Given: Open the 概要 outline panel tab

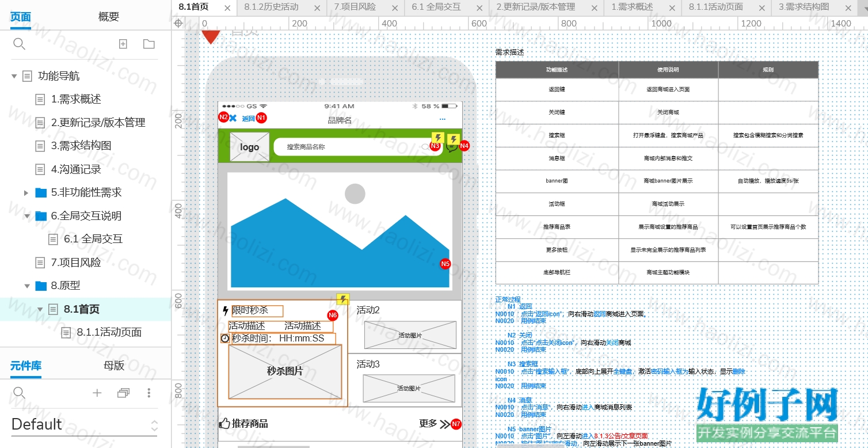Looking at the screenshot, I should click(109, 17).
